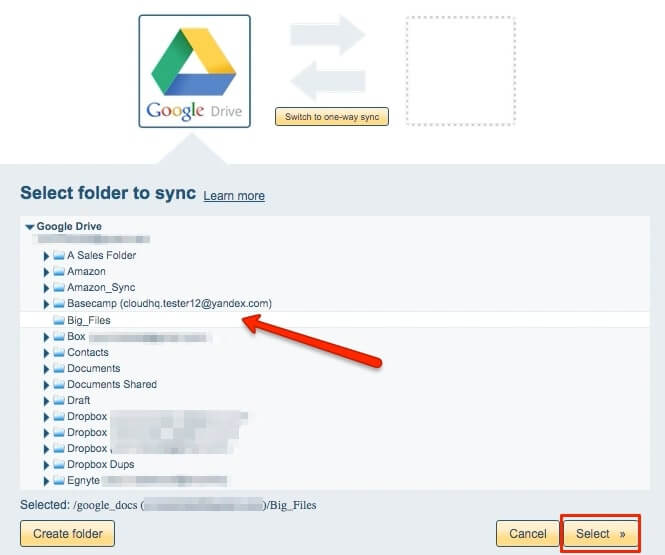Click the Selected path text ending /Big_Files
Viewport: 665px width, 555px height.
tap(168, 505)
